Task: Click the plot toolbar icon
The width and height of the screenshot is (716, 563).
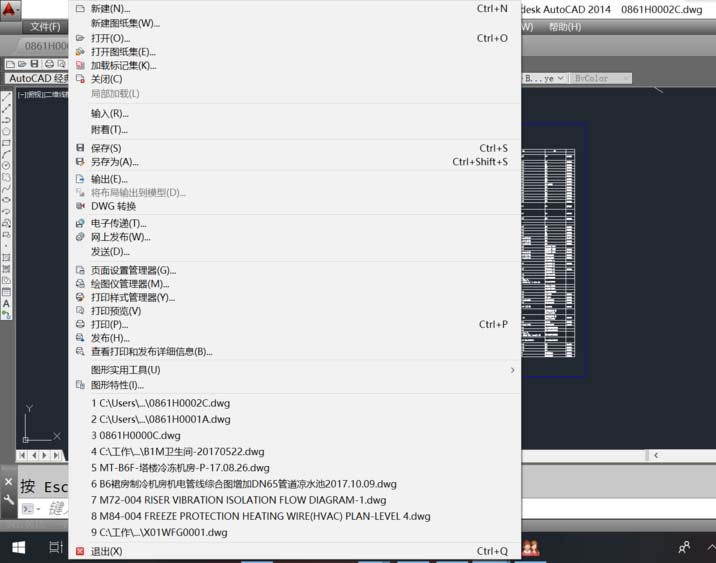Action: pos(49,64)
